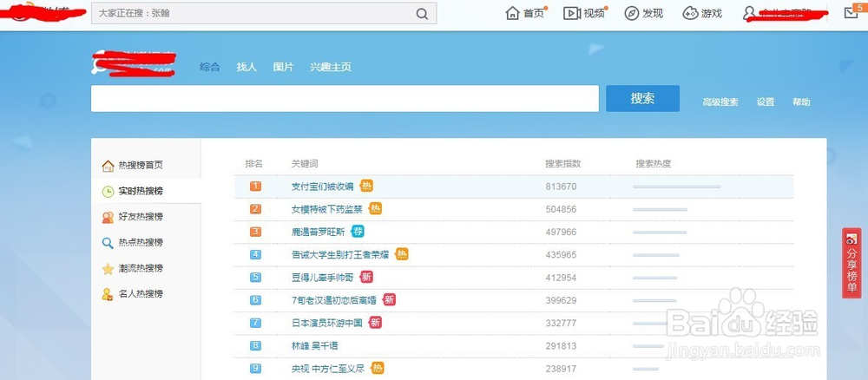This screenshot has width=868, height=380.
Task: Click the 搜索指数 column header
Action: coord(563,164)
